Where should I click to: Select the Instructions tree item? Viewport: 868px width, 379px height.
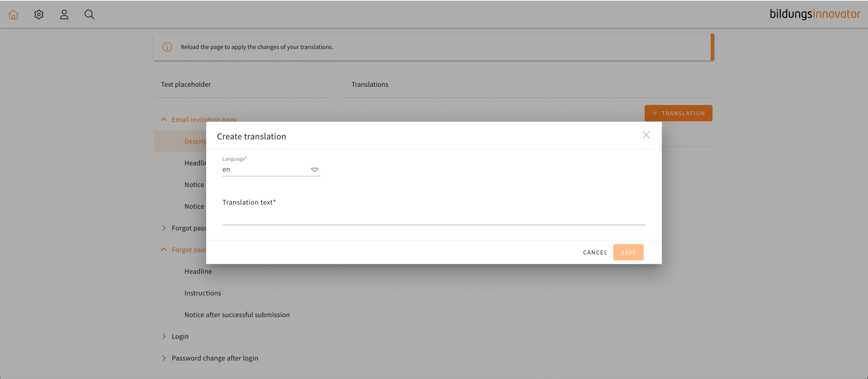pyautogui.click(x=203, y=293)
